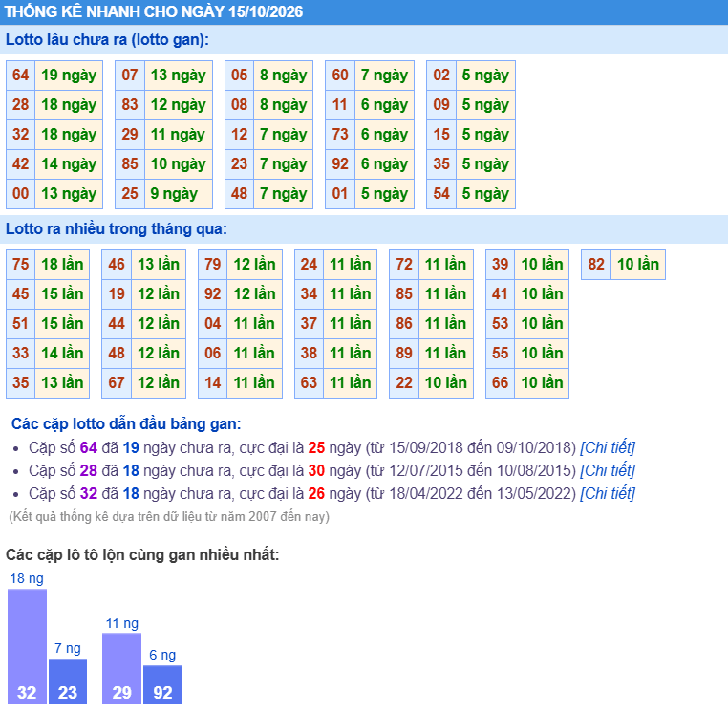The width and height of the screenshot is (728, 714).
Task: Select lotto gan number 12
Action: click(239, 135)
